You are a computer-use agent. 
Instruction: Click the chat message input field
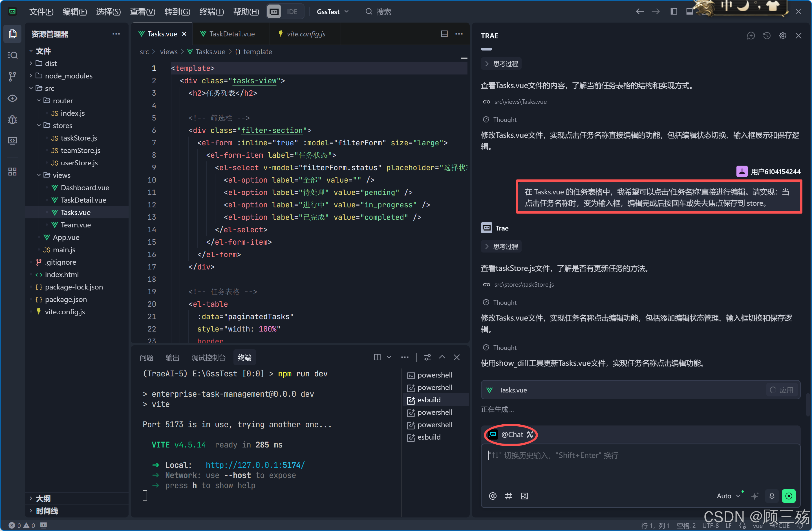pyautogui.click(x=638, y=468)
